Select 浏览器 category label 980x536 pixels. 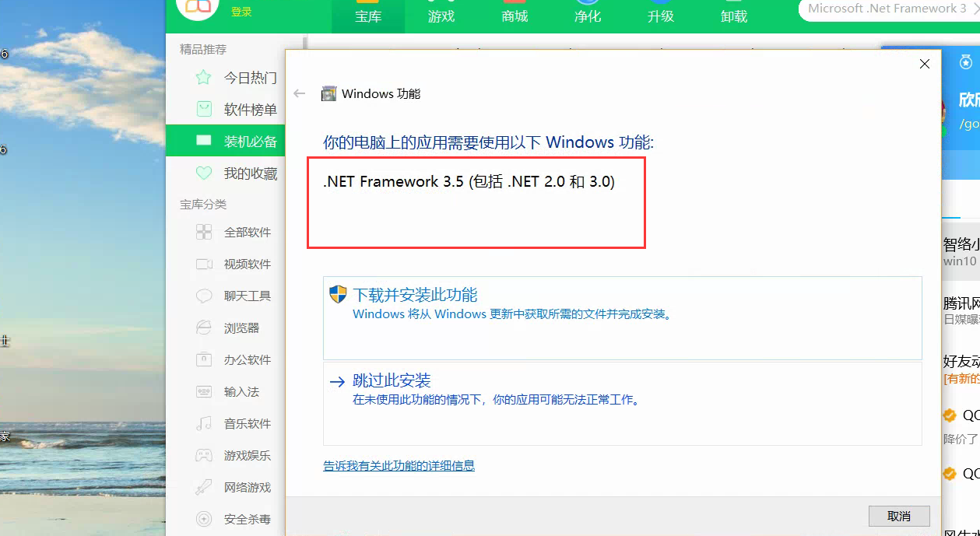[x=242, y=328]
